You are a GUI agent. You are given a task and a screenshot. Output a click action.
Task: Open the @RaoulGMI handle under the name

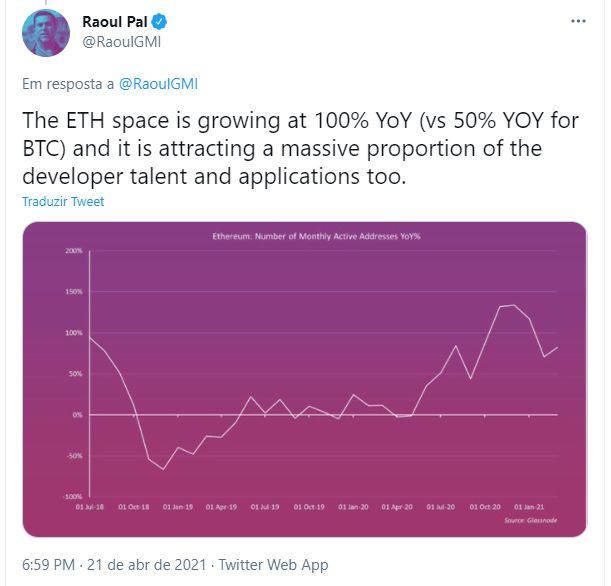point(122,42)
